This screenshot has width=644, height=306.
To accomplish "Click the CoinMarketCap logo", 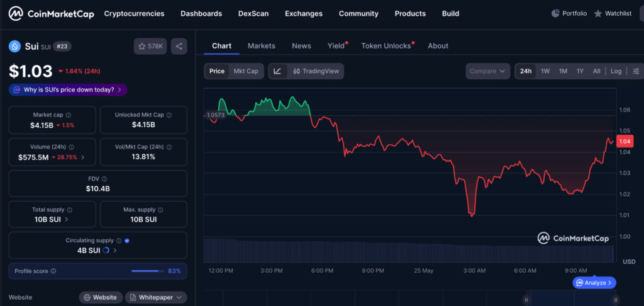I will coord(52,14).
